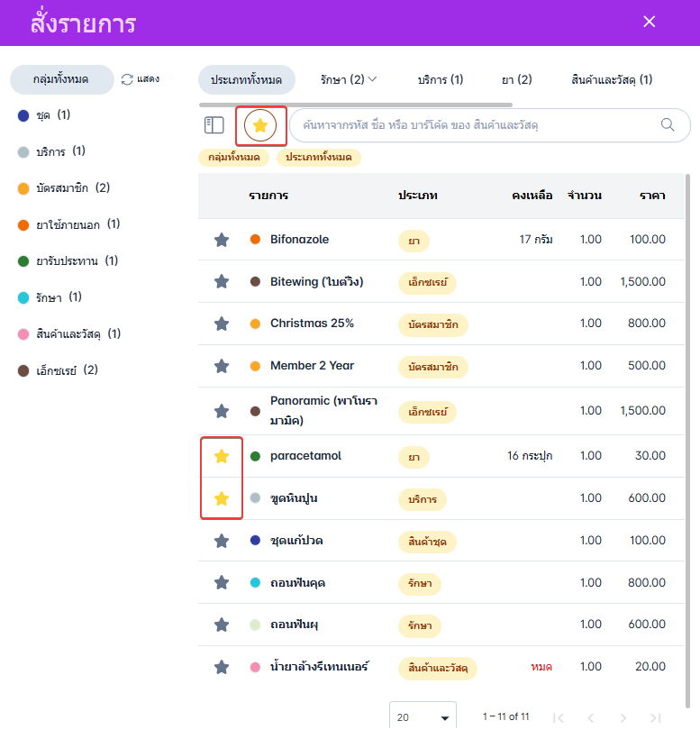700x739 pixels.
Task: Mark Christmas 25% as favorite
Action: pos(222,324)
